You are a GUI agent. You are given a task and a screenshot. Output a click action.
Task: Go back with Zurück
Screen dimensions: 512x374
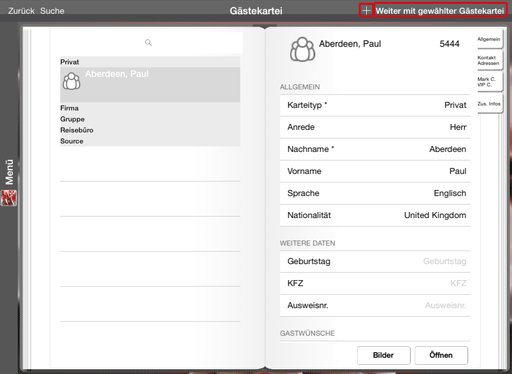(21, 11)
